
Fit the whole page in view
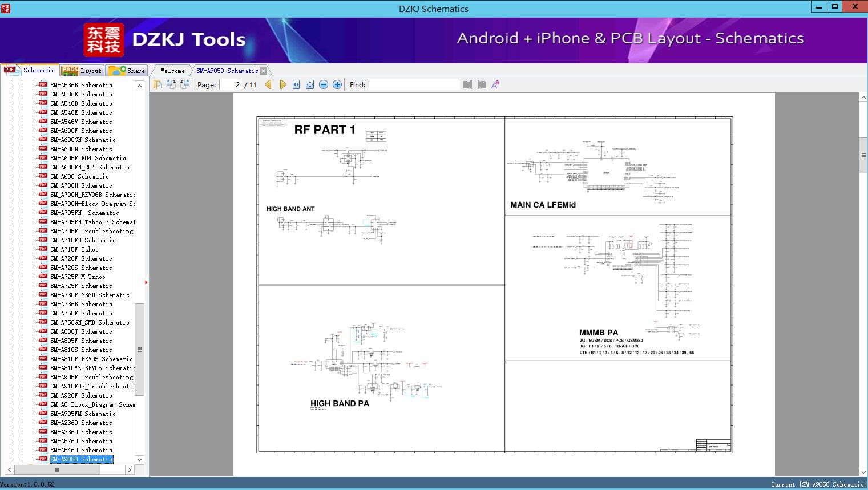coord(310,84)
